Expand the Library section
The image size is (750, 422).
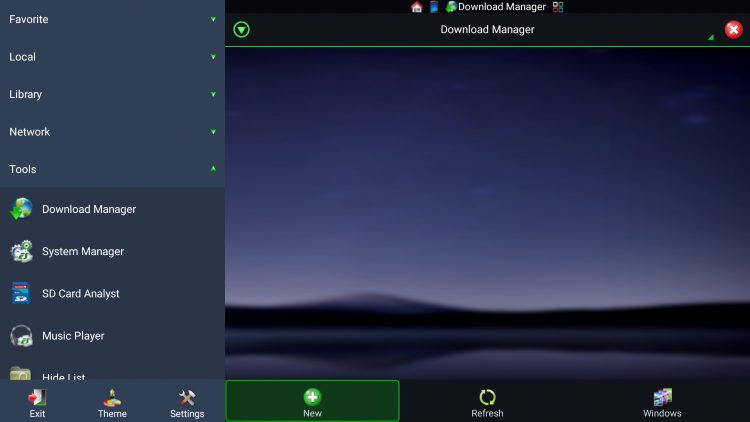(x=112, y=94)
